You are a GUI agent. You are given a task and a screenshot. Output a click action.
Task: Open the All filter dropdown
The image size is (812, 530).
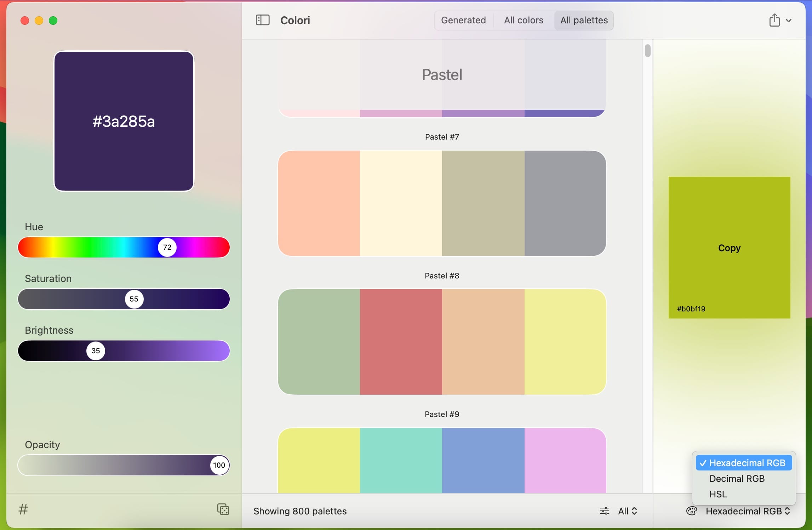click(628, 511)
